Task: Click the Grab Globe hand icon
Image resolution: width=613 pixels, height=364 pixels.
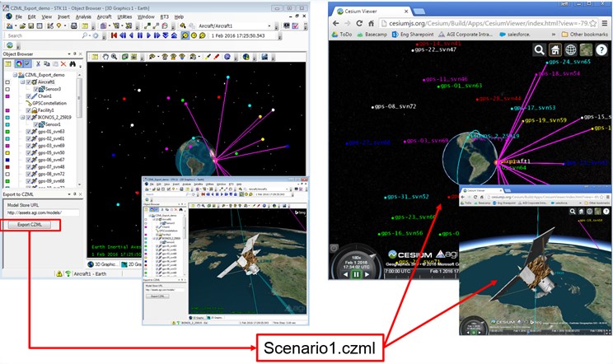Action: (x=105, y=57)
